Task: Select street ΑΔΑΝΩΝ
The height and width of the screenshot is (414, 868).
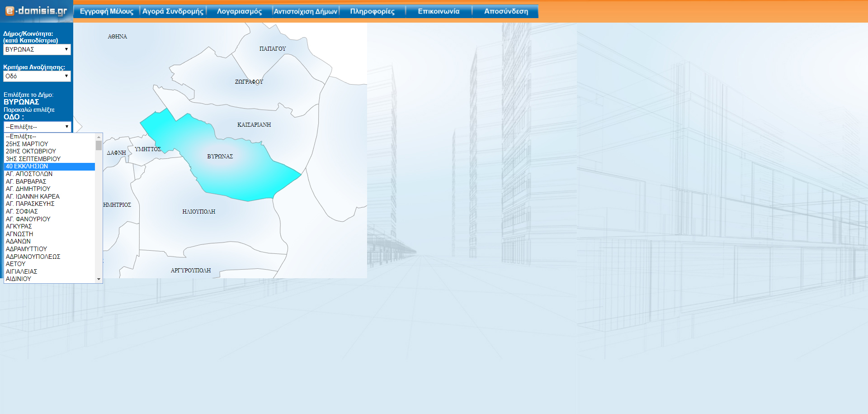Action: coord(50,241)
